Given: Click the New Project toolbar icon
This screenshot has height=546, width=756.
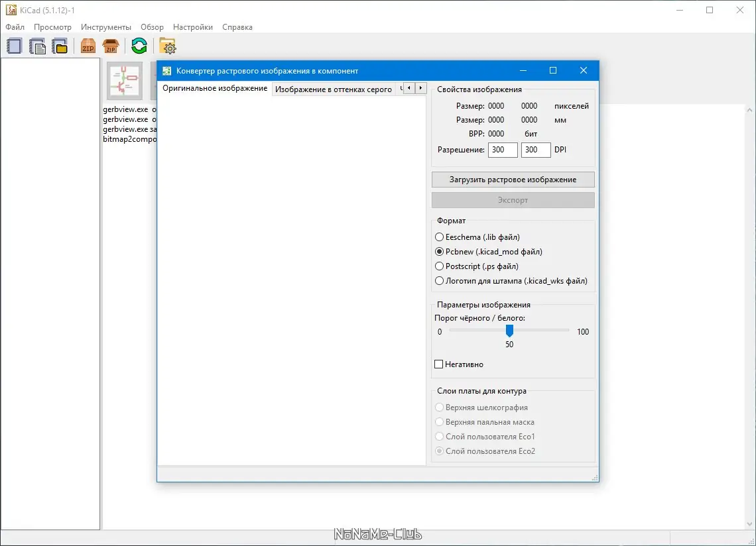Looking at the screenshot, I should click(15, 46).
